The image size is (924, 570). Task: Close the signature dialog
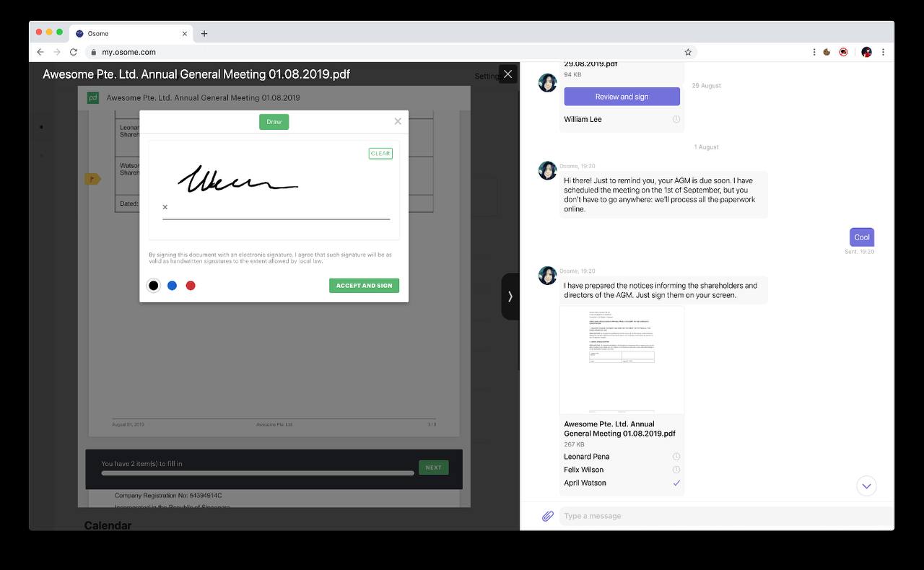[398, 121]
